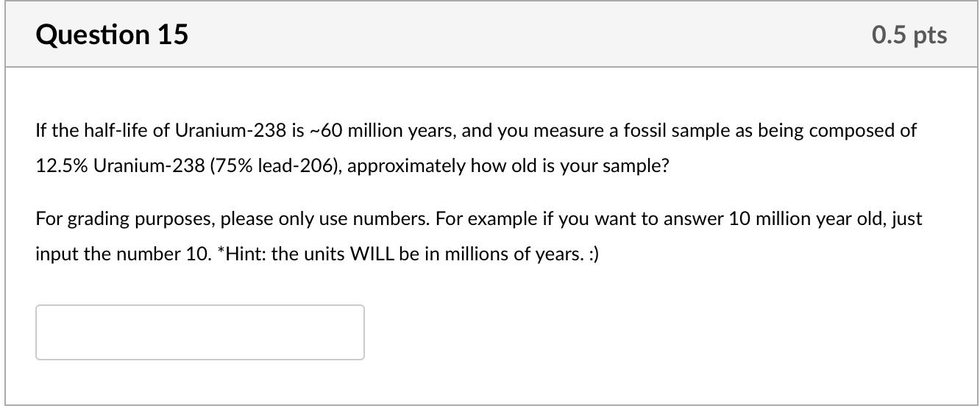The width and height of the screenshot is (980, 414).
Task: Click the Question 15 heading
Action: [x=112, y=35]
